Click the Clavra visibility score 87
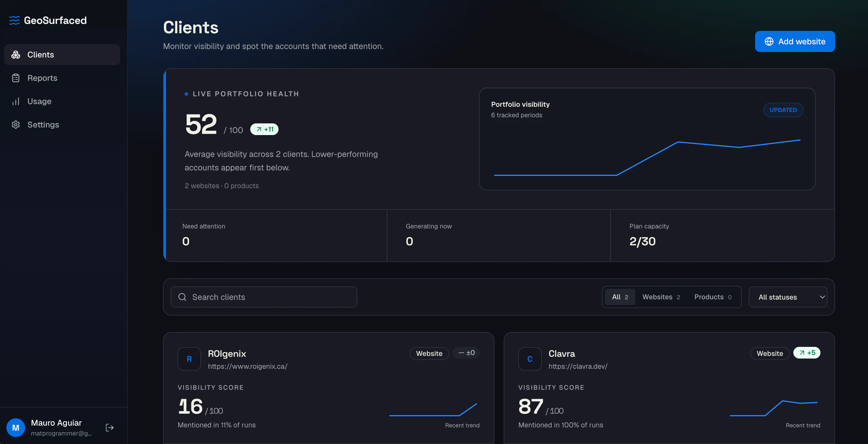 [531, 407]
